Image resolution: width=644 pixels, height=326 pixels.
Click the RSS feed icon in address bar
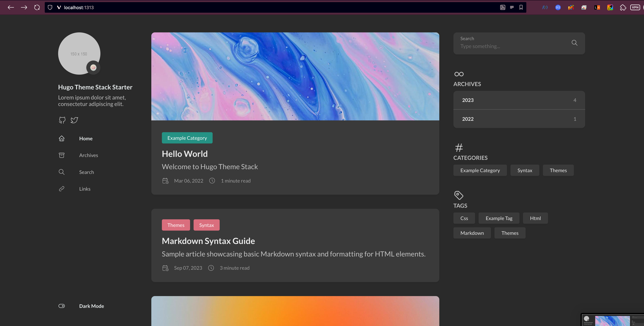(503, 8)
